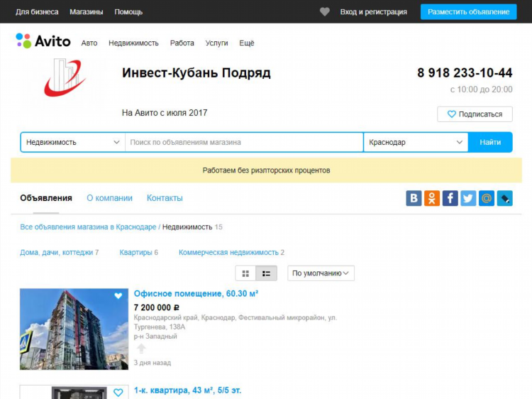Open the 1-к. квартира listing photo
The image size is (532, 399).
click(74, 392)
